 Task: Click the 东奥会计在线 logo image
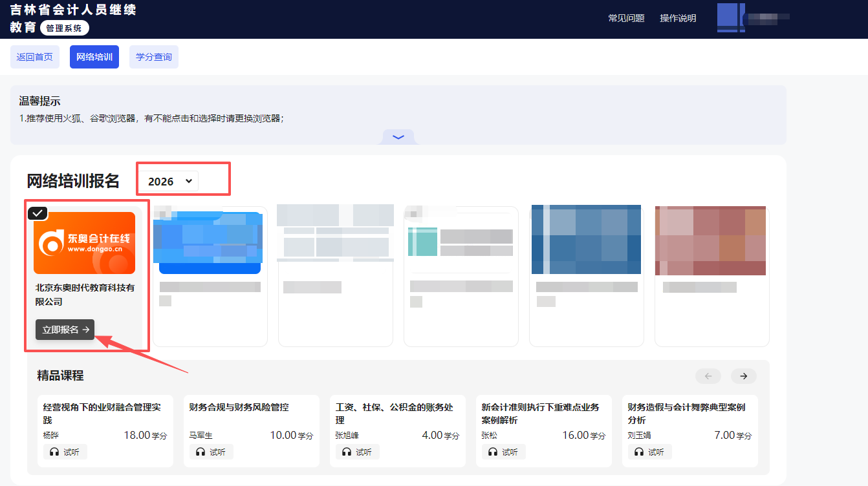point(84,243)
